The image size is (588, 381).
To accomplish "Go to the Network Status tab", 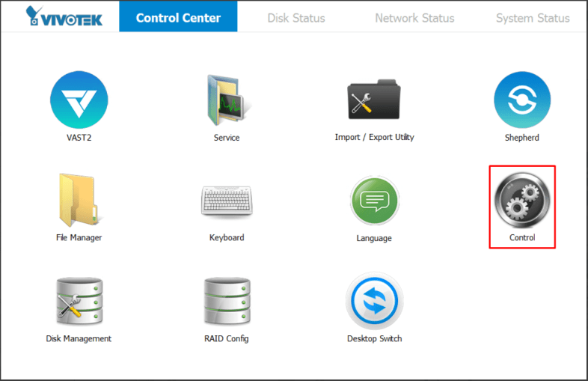I will point(414,18).
